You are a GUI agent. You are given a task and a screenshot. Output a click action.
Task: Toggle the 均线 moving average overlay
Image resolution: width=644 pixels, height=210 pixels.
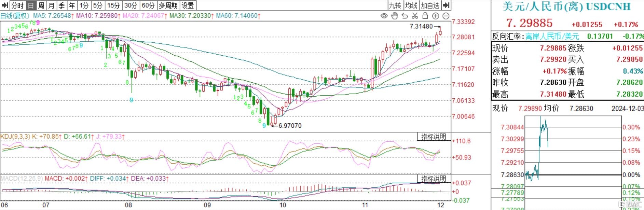point(411,5)
